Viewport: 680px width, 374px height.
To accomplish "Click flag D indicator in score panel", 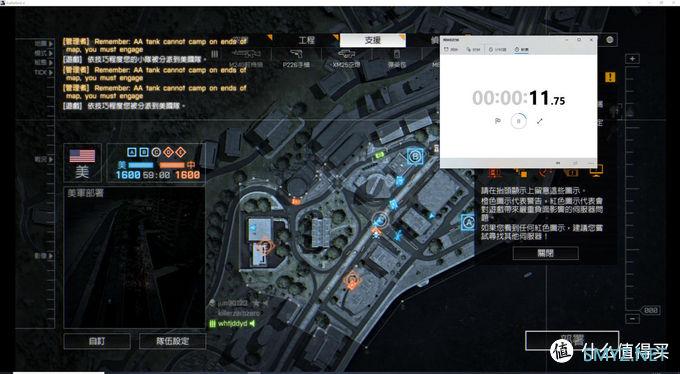I will coord(168,152).
